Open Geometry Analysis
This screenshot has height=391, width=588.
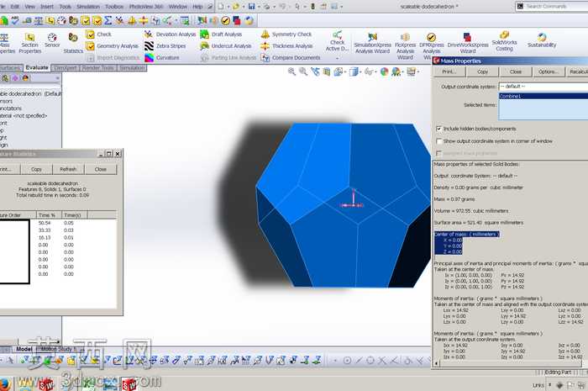pyautogui.click(x=112, y=45)
